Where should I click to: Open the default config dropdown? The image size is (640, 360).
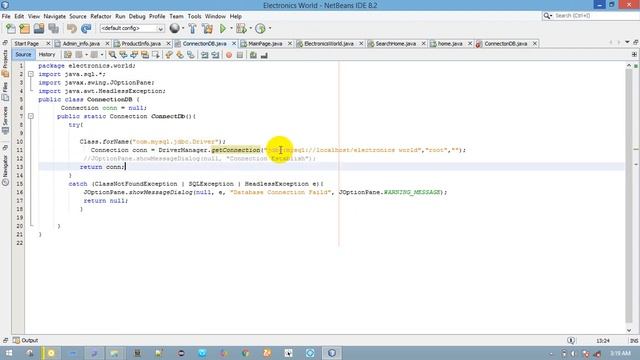point(132,28)
